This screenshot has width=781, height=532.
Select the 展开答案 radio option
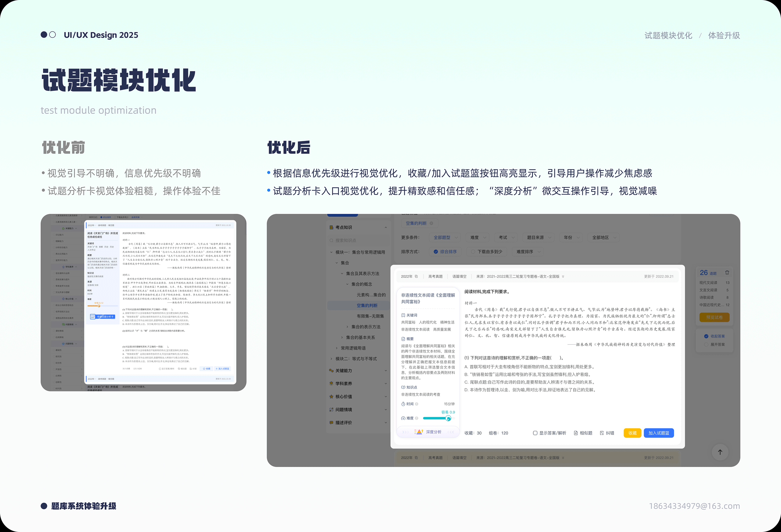point(706,344)
